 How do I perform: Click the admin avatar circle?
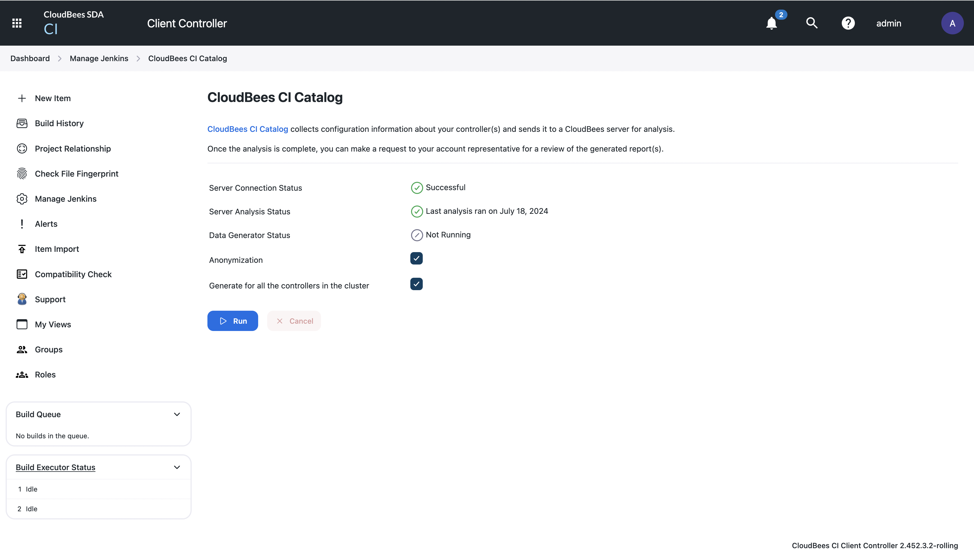point(952,23)
